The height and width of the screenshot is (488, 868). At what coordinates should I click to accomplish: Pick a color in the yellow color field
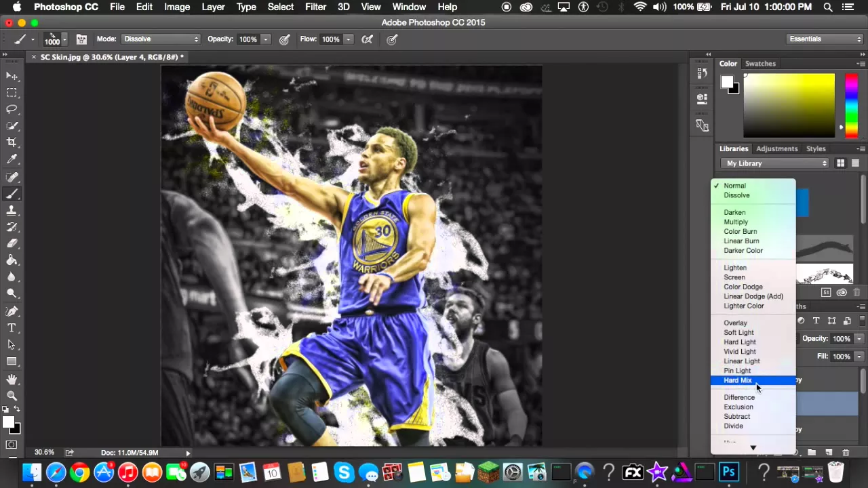pyautogui.click(x=789, y=105)
